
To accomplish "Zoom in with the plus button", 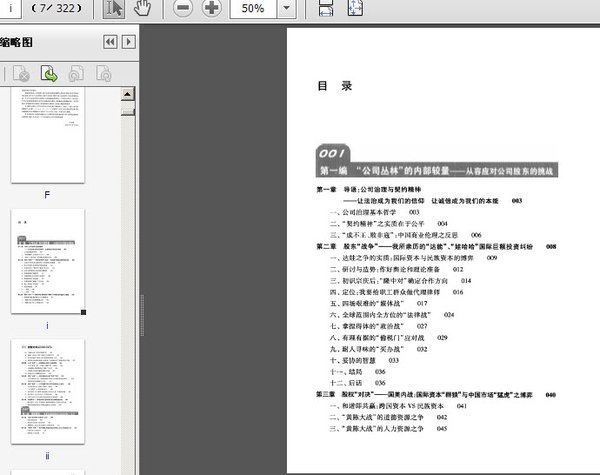I will tap(212, 8).
